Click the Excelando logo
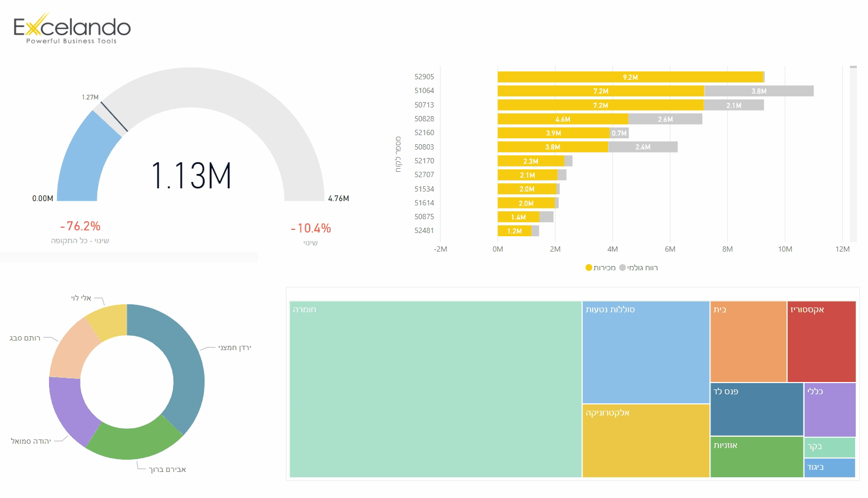This screenshot has height=498, width=868. [x=72, y=29]
